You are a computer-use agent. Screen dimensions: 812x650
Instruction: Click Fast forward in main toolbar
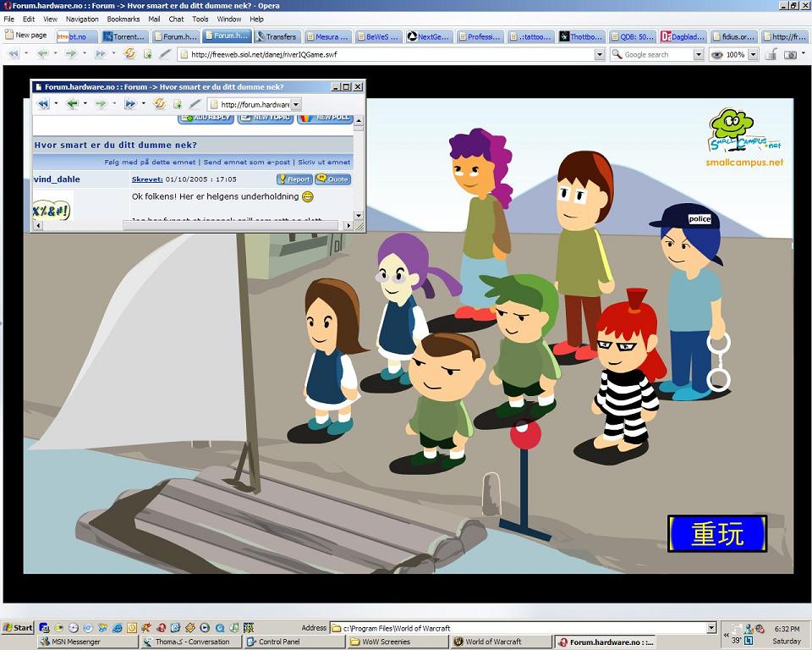pos(101,54)
